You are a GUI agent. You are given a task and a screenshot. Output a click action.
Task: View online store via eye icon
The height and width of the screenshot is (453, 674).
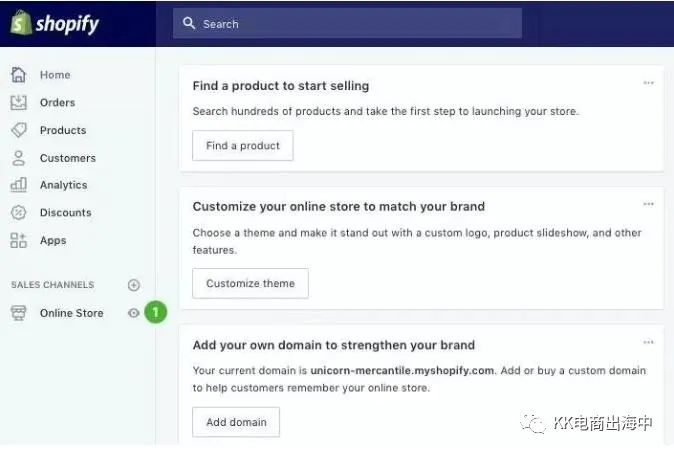(x=134, y=313)
